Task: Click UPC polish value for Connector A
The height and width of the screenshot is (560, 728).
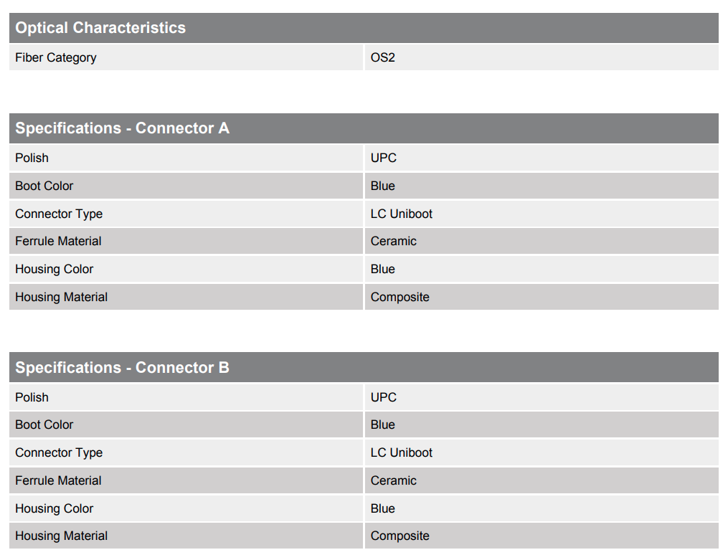Action: (384, 158)
